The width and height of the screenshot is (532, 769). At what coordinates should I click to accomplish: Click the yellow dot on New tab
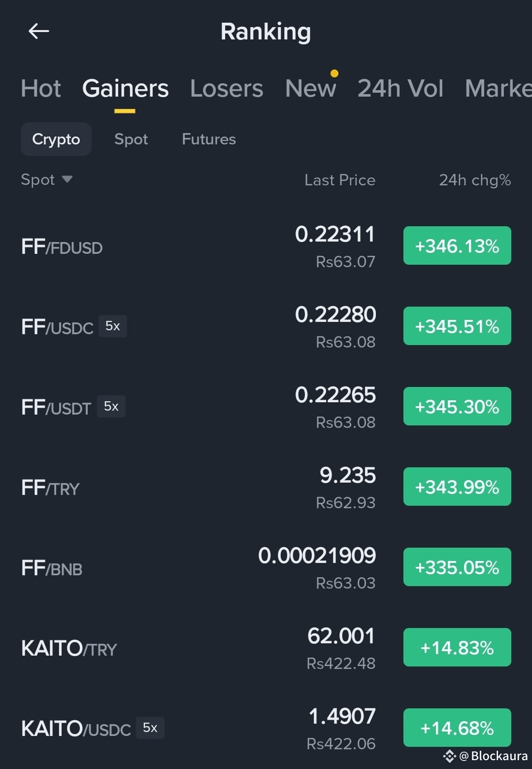(x=334, y=73)
